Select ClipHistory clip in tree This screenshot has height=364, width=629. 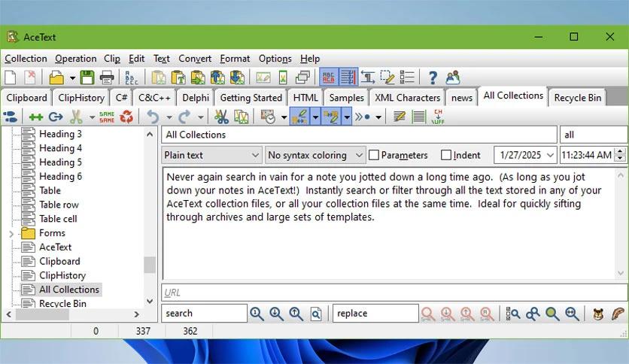coord(62,275)
